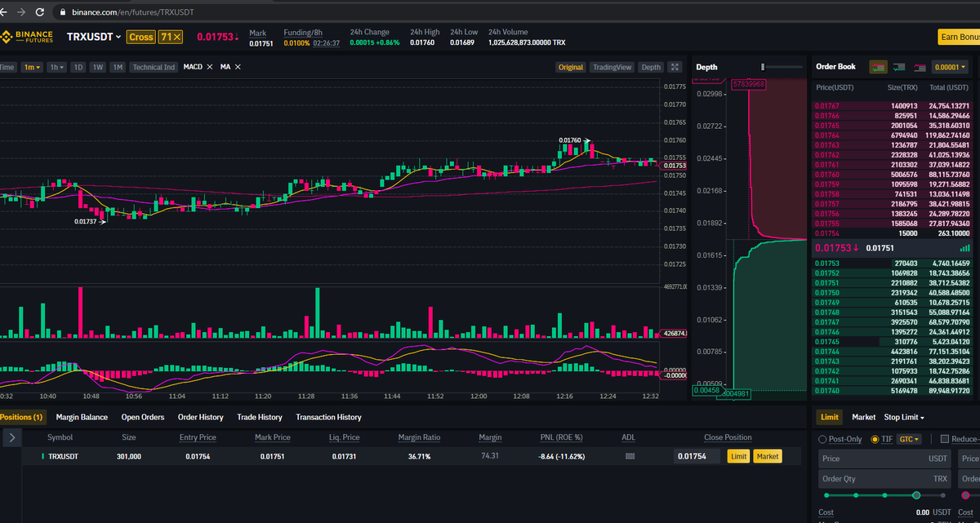Show only bids in Order Book
The image size is (980, 523).
pyautogui.click(x=899, y=67)
